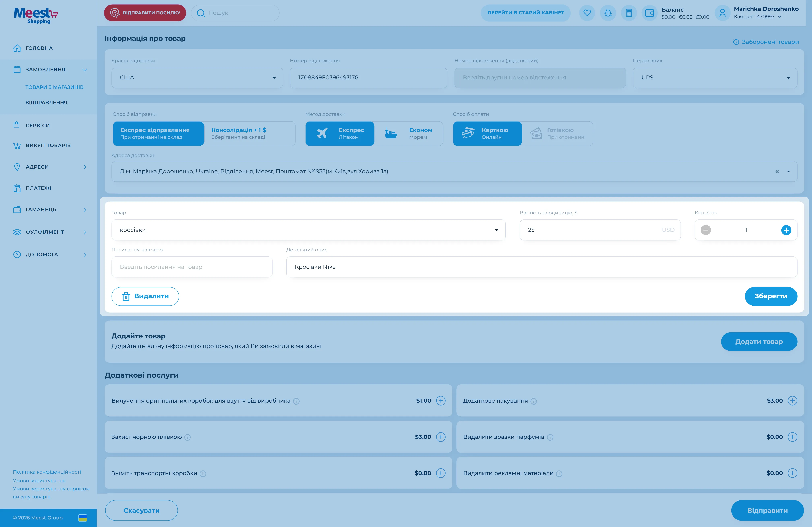Open the Перевізник UPS dropdown

coord(715,78)
